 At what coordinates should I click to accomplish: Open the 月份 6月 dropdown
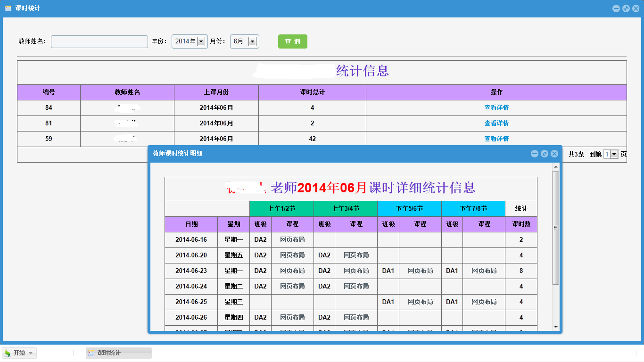245,41
